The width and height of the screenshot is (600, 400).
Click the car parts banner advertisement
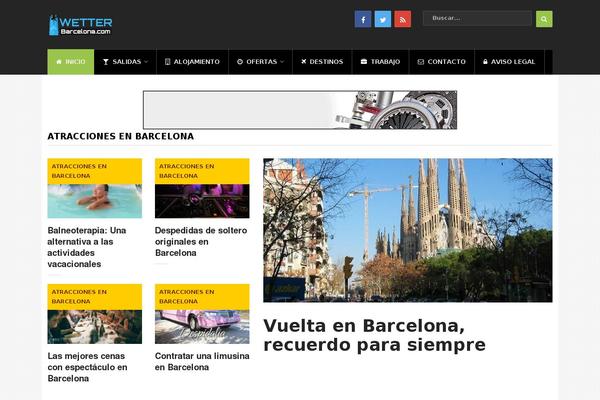pyautogui.click(x=300, y=110)
